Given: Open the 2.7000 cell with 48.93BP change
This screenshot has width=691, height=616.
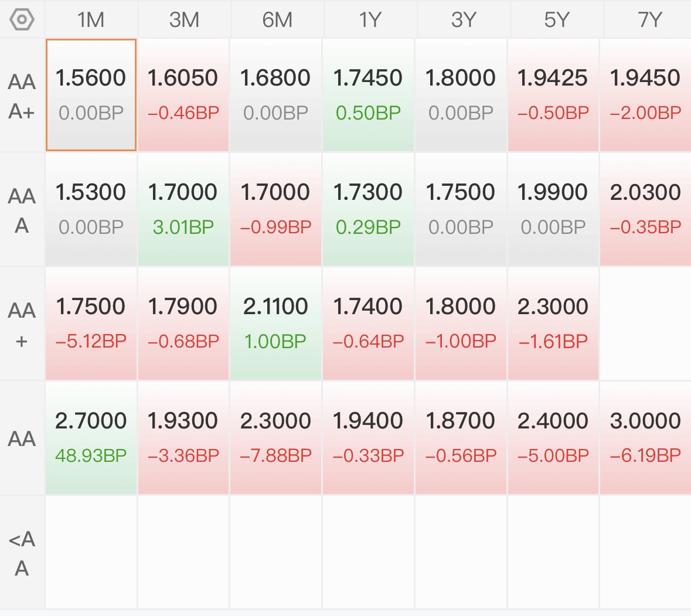Looking at the screenshot, I should point(91,438).
